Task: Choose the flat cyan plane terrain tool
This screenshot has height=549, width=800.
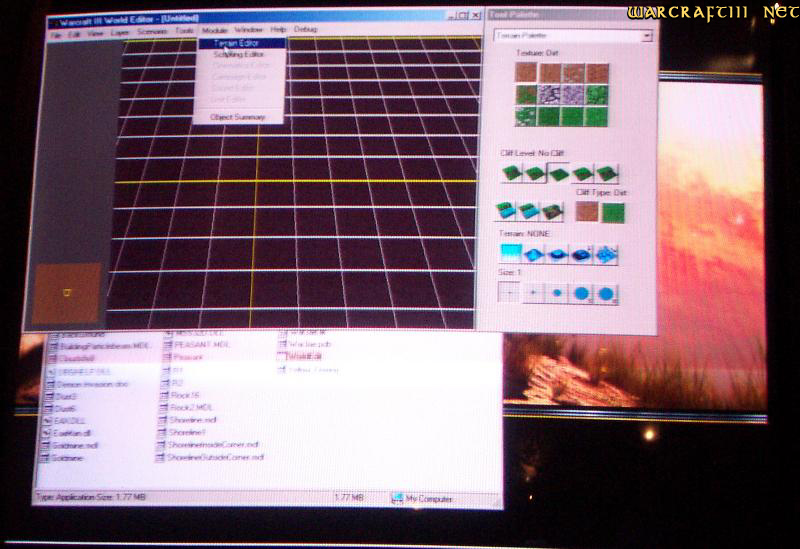Action: pyautogui.click(x=510, y=254)
